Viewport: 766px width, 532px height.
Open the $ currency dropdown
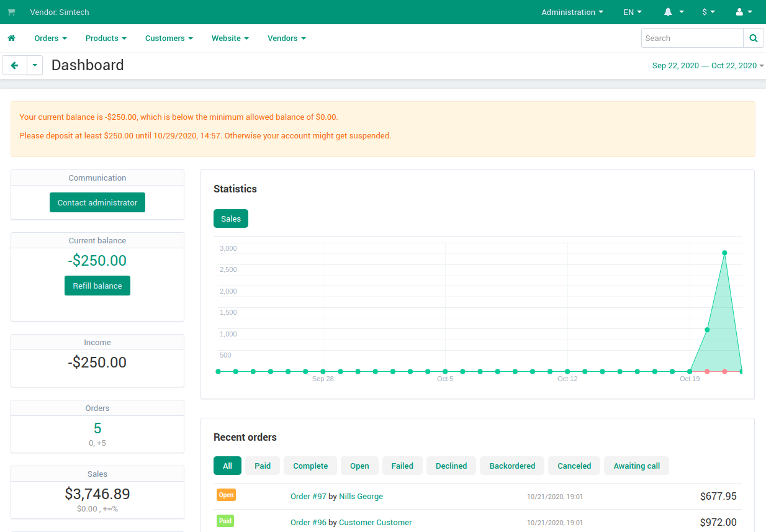[x=708, y=12]
